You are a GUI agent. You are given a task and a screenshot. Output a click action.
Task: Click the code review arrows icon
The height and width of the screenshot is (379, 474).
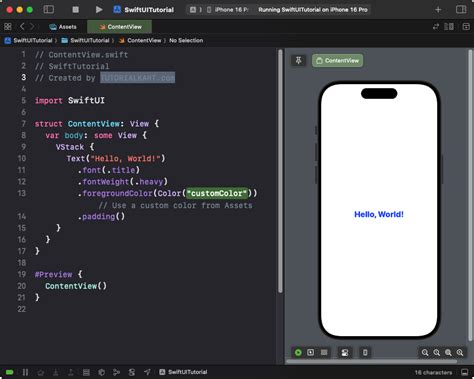point(436,27)
